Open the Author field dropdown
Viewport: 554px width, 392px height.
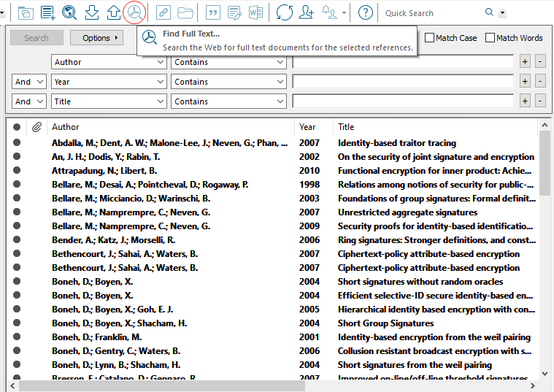(109, 62)
